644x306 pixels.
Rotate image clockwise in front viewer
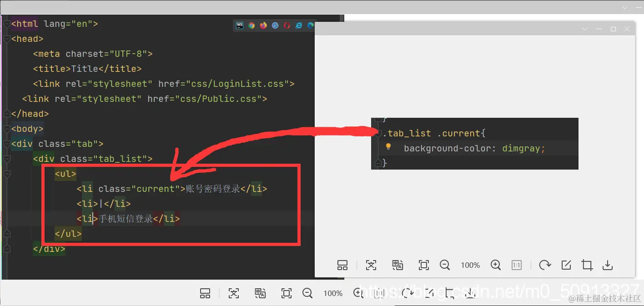(x=545, y=265)
